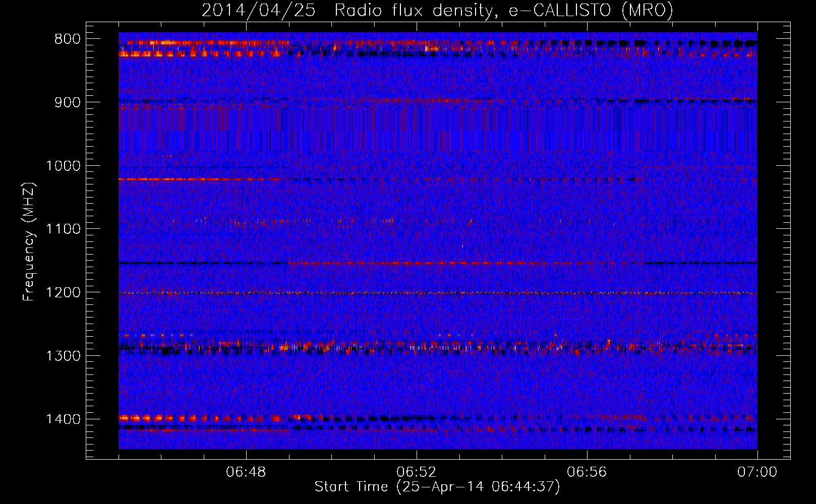Click the 1300 frequency tick label

[63, 356]
